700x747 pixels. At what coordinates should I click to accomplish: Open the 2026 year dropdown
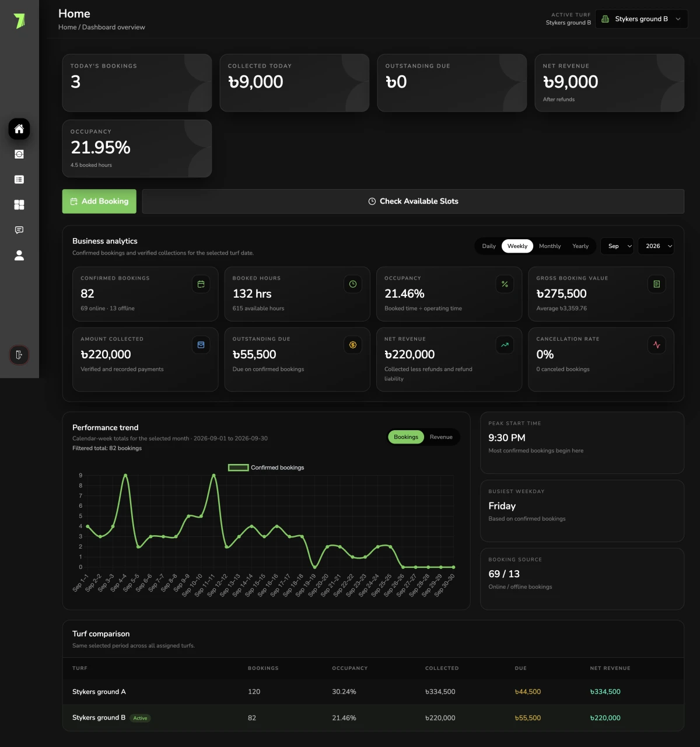[656, 246]
